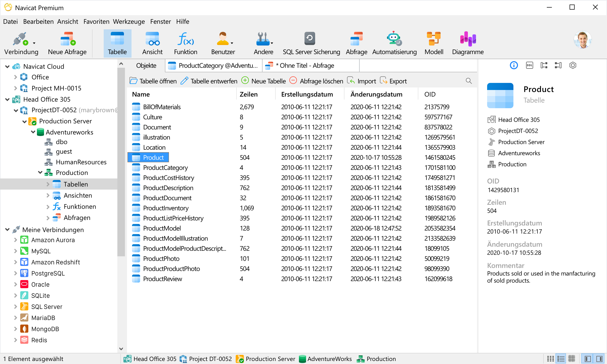Open the Ansicht views toolbar icon
607x364 pixels.
(x=152, y=43)
